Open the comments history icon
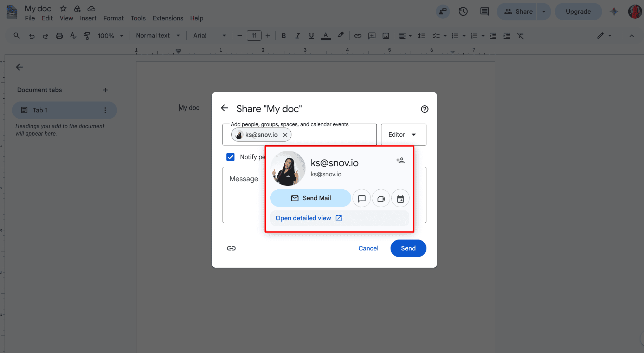The height and width of the screenshot is (353, 644). coord(485,12)
